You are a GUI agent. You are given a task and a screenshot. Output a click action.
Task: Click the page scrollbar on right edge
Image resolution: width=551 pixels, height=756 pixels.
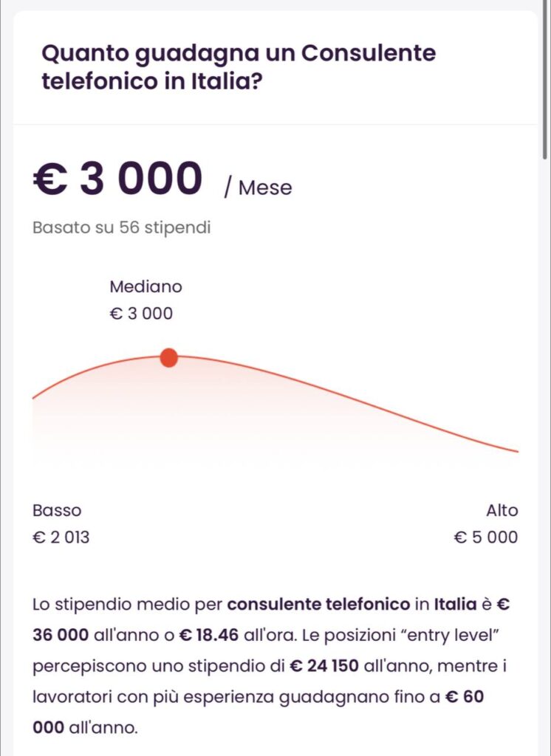(x=545, y=80)
